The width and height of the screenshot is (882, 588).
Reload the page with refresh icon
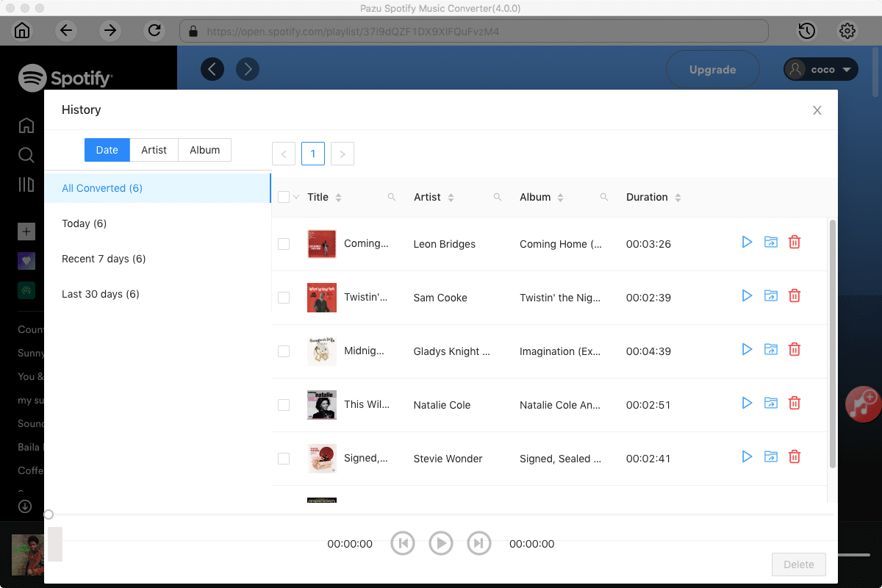(x=154, y=31)
